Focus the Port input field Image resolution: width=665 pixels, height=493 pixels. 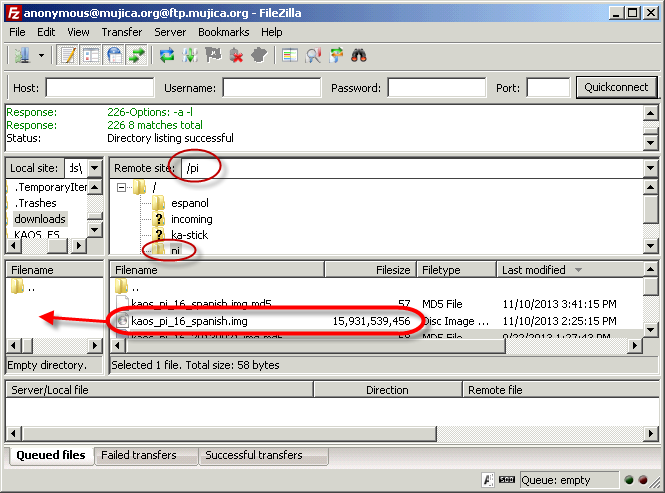(548, 88)
